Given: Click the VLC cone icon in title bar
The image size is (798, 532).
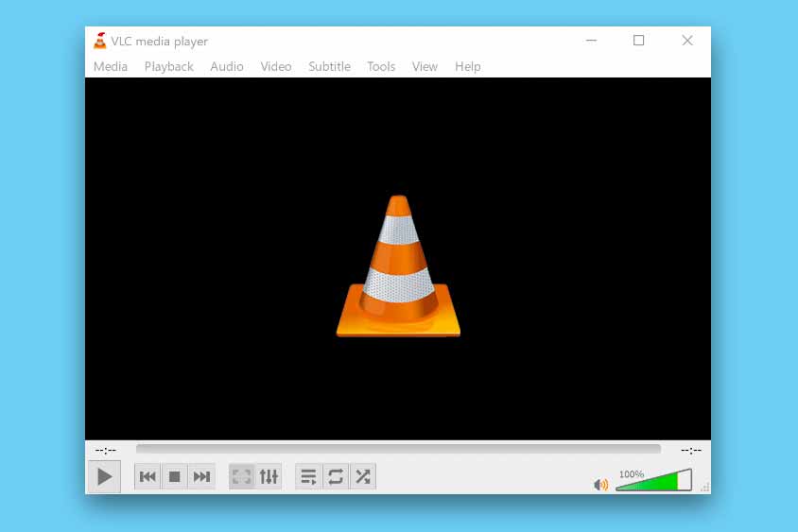Looking at the screenshot, I should tap(100, 41).
